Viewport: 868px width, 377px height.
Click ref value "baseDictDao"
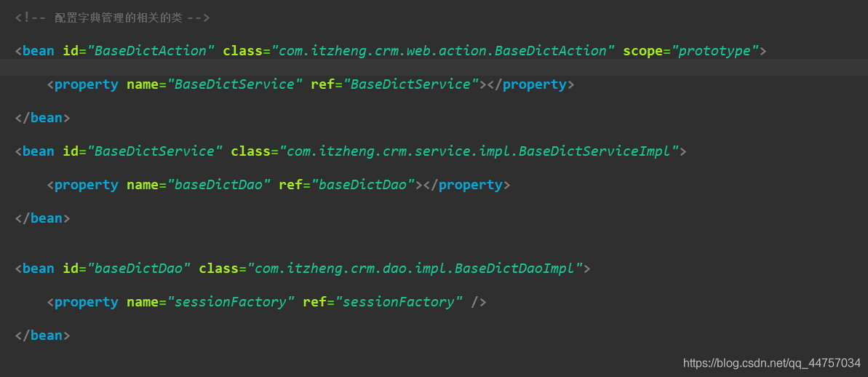[362, 185]
